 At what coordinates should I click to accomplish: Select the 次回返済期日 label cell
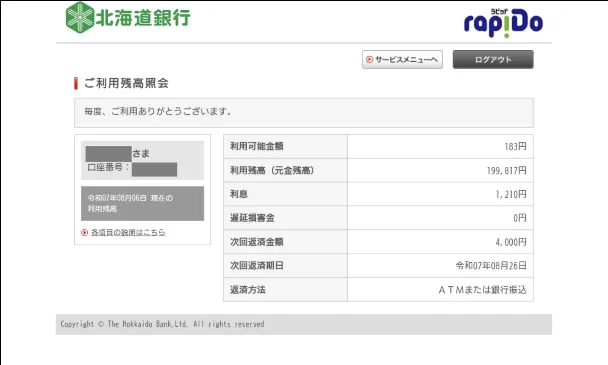285,266
